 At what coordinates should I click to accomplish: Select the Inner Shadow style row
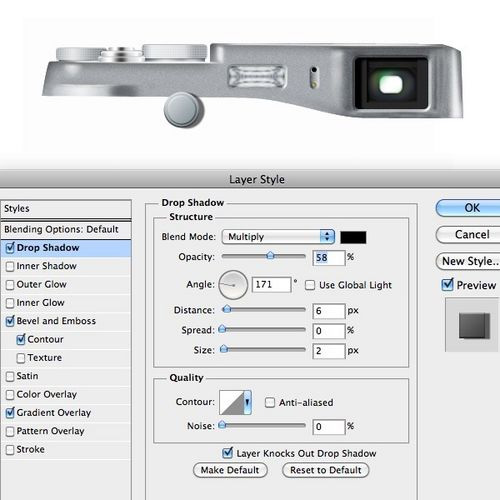pyautogui.click(x=66, y=266)
